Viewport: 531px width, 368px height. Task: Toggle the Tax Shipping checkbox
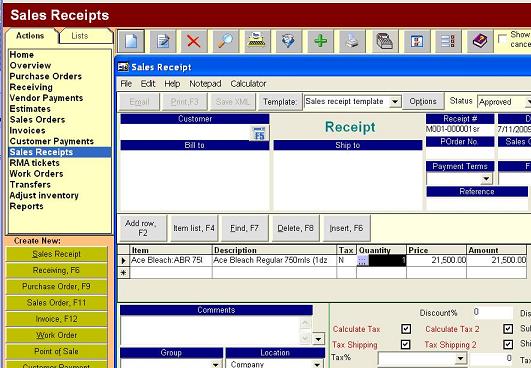click(x=406, y=344)
